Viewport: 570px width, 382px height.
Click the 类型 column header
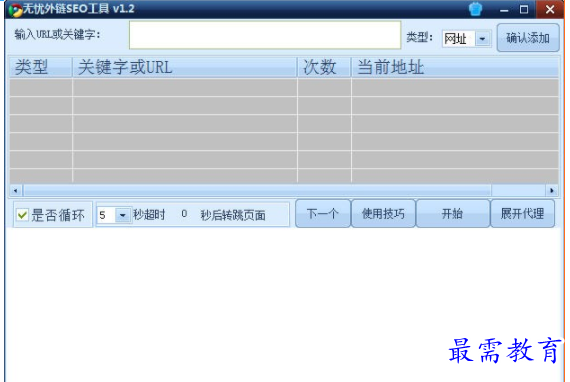pos(40,67)
